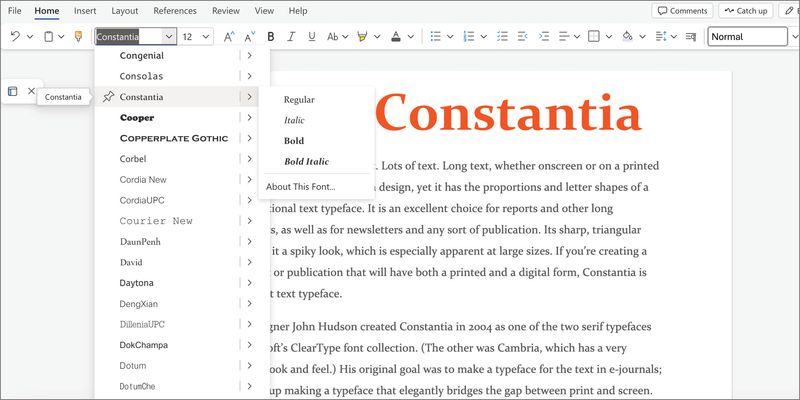Pin the Constantia font with pin icon
The width and height of the screenshot is (800, 400).
(x=108, y=97)
